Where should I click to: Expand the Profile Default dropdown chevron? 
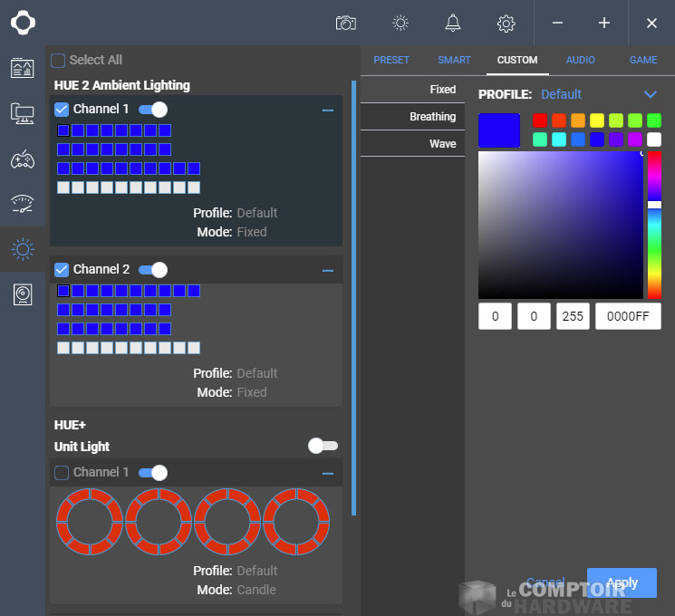650,94
